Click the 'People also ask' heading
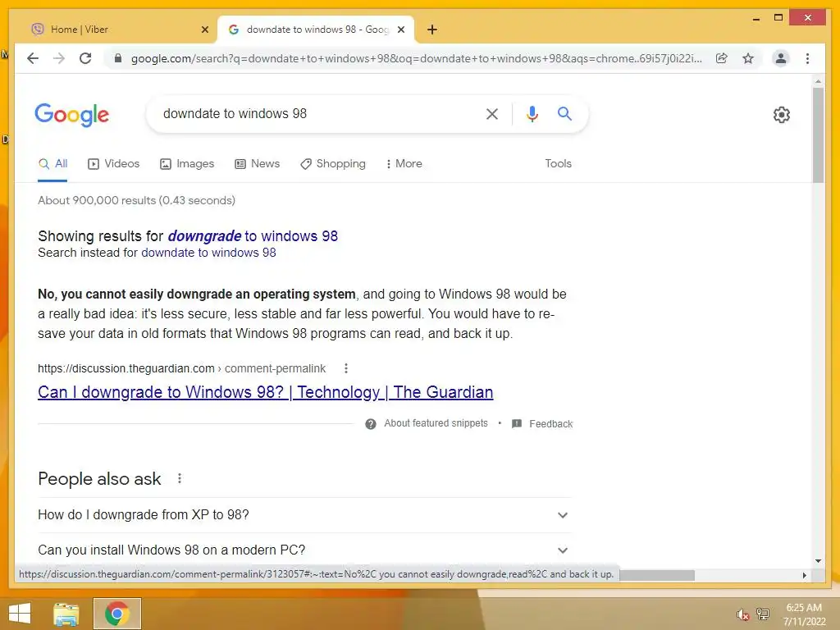 click(99, 478)
